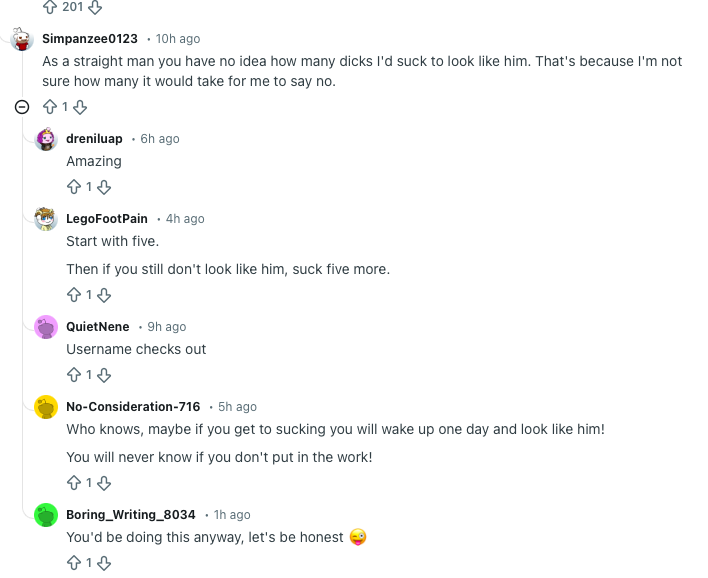Upvote the top comment with 201 points
This screenshot has width=708, height=578.
pos(48,7)
